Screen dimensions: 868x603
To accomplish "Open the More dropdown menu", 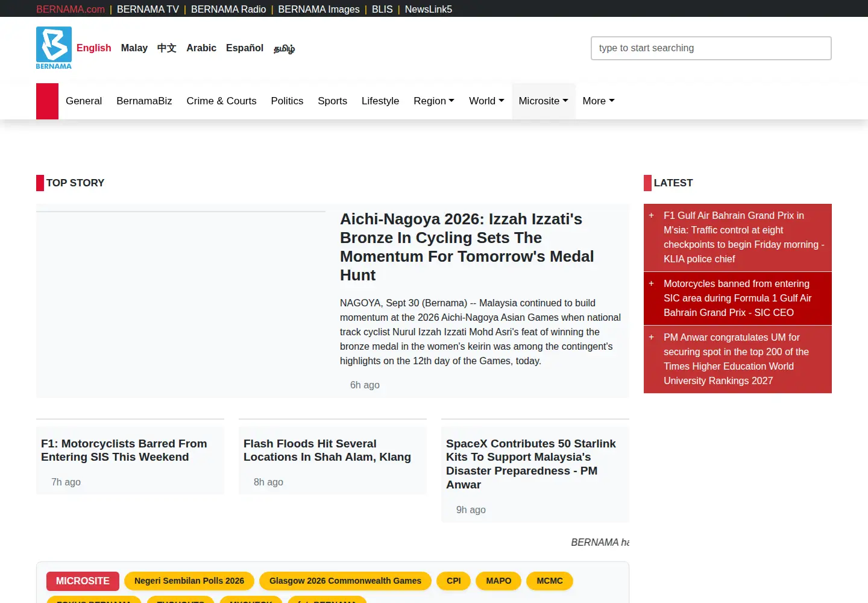I will click(x=599, y=101).
